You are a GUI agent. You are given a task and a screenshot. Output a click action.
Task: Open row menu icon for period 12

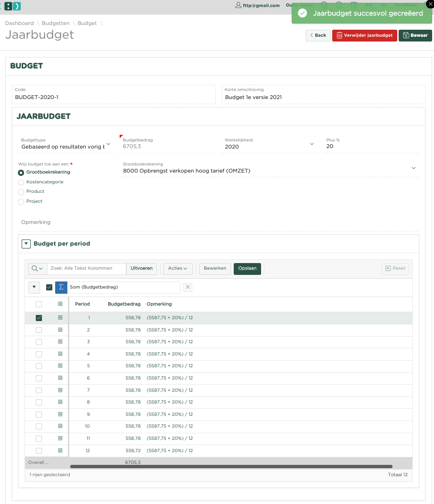[x=60, y=451]
